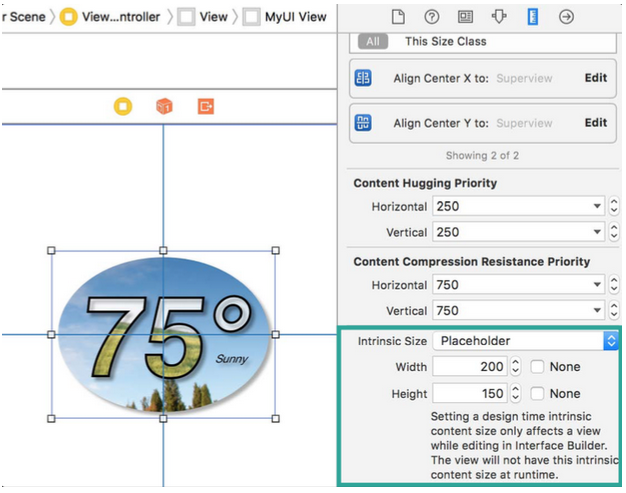Image resolution: width=626 pixels, height=493 pixels.
Task: Click the intrinsic Height field showing 150
Action: point(470,393)
